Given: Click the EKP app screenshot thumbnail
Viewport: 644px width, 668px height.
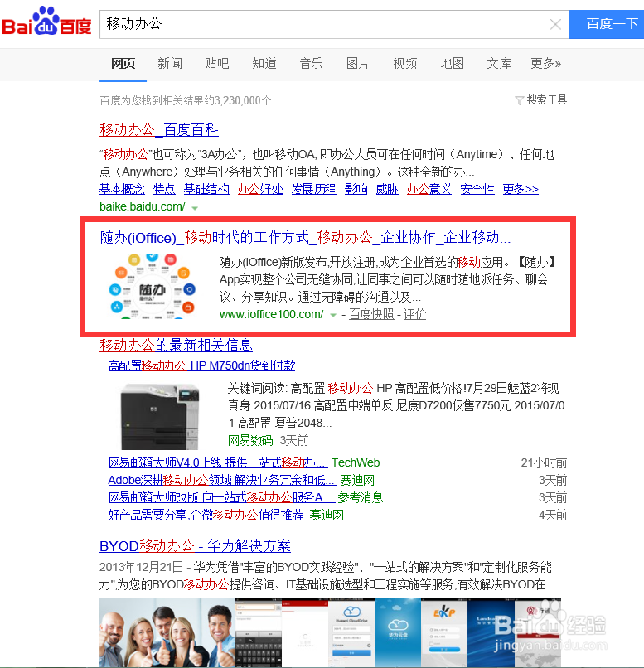Looking at the screenshot, I should click(x=444, y=632).
